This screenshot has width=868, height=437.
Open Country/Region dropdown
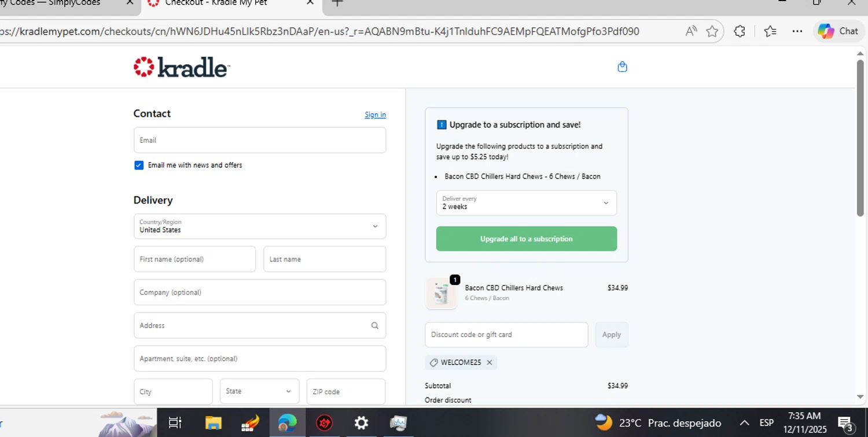[260, 226]
